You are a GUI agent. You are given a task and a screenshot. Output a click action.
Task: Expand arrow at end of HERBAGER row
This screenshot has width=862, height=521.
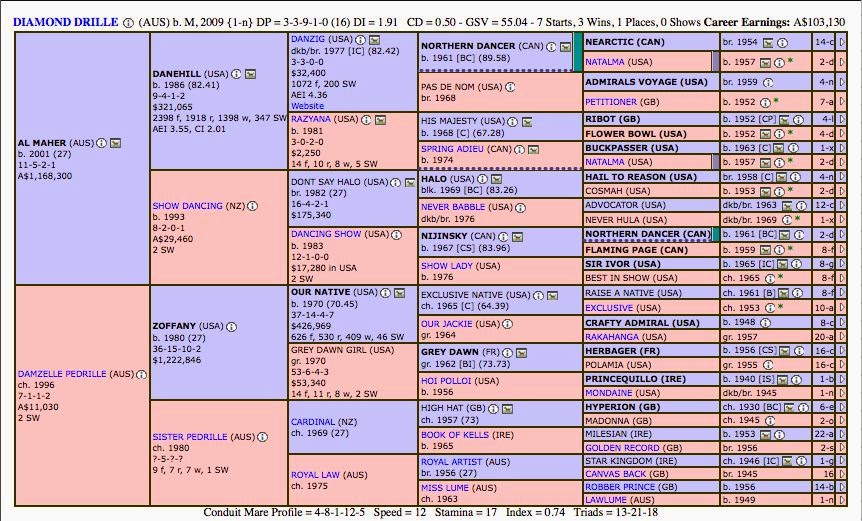(842, 351)
